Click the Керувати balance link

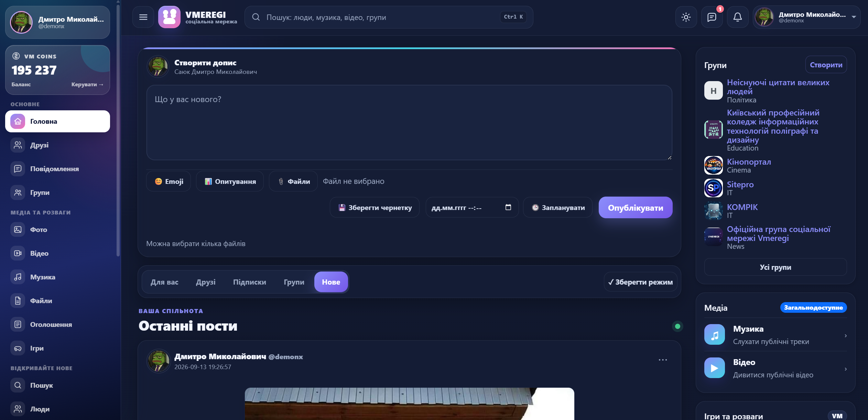click(x=87, y=85)
